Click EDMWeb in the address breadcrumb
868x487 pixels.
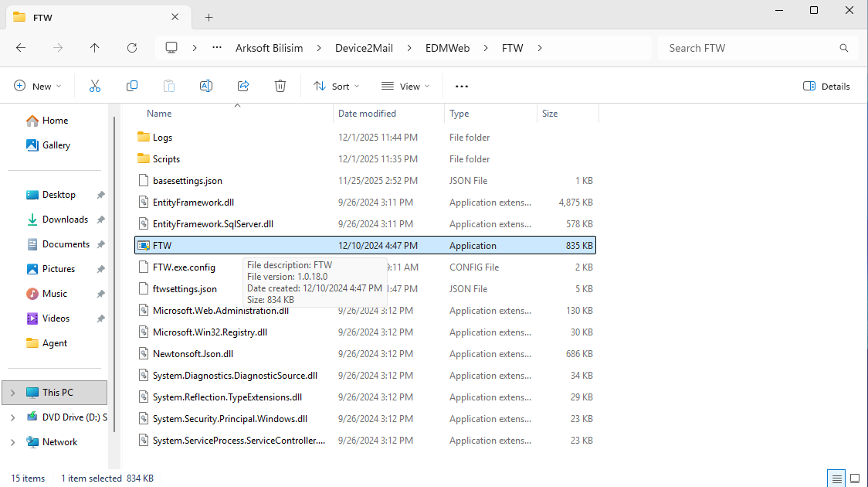(x=447, y=48)
